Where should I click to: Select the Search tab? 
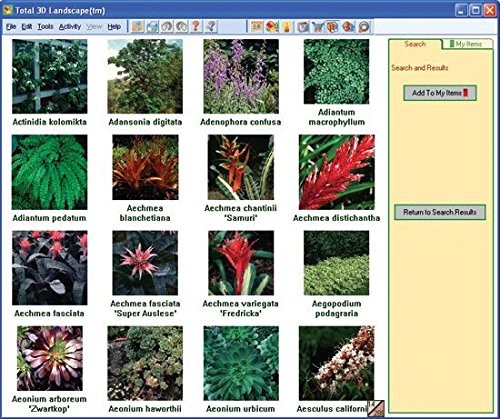[415, 44]
